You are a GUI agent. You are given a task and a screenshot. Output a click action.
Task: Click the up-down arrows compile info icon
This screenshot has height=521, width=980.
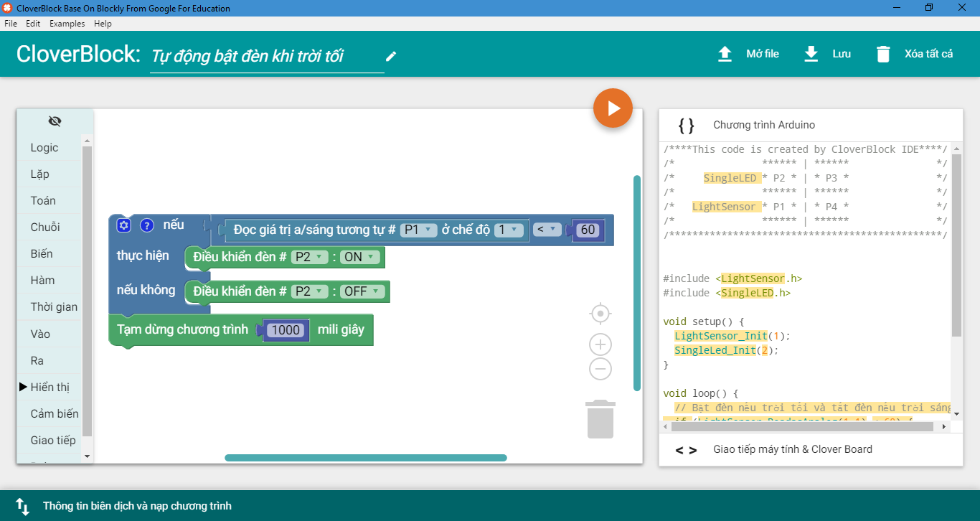pyautogui.click(x=22, y=506)
